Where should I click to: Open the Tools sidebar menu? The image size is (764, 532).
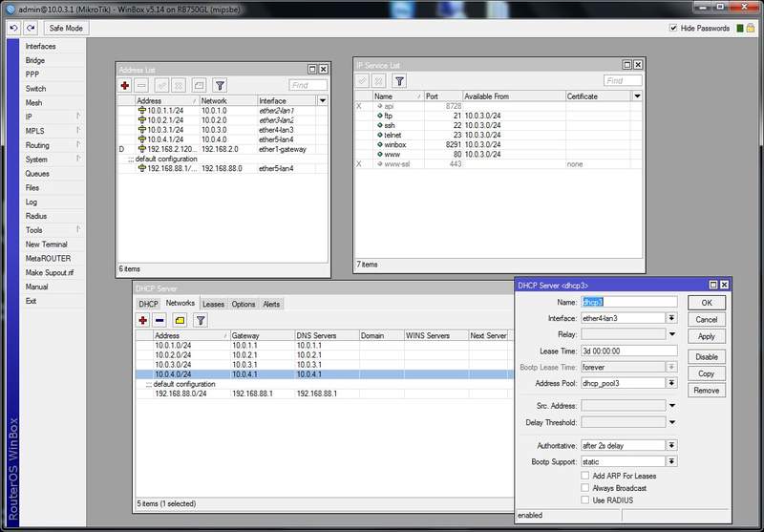[53, 230]
